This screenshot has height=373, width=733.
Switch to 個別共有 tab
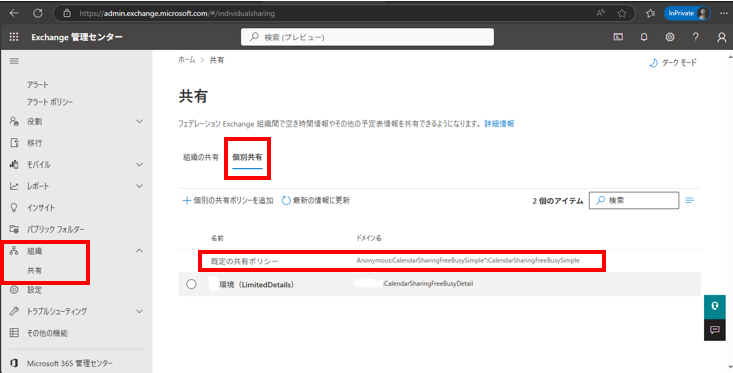point(247,158)
